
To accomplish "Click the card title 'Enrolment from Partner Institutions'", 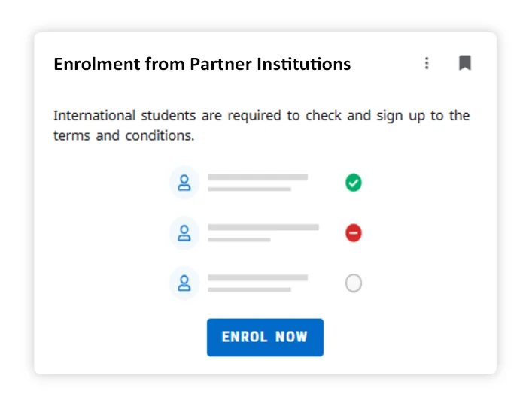I will [202, 64].
